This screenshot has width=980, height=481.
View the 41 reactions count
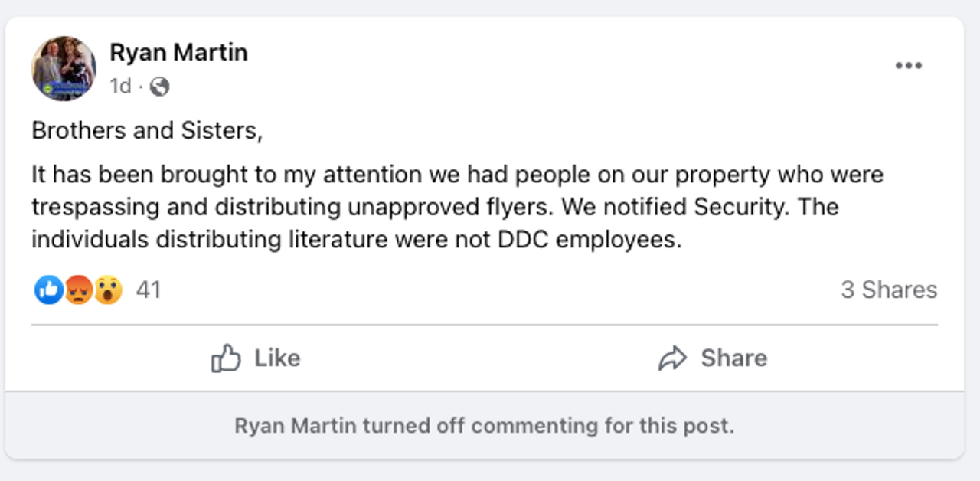click(x=149, y=290)
